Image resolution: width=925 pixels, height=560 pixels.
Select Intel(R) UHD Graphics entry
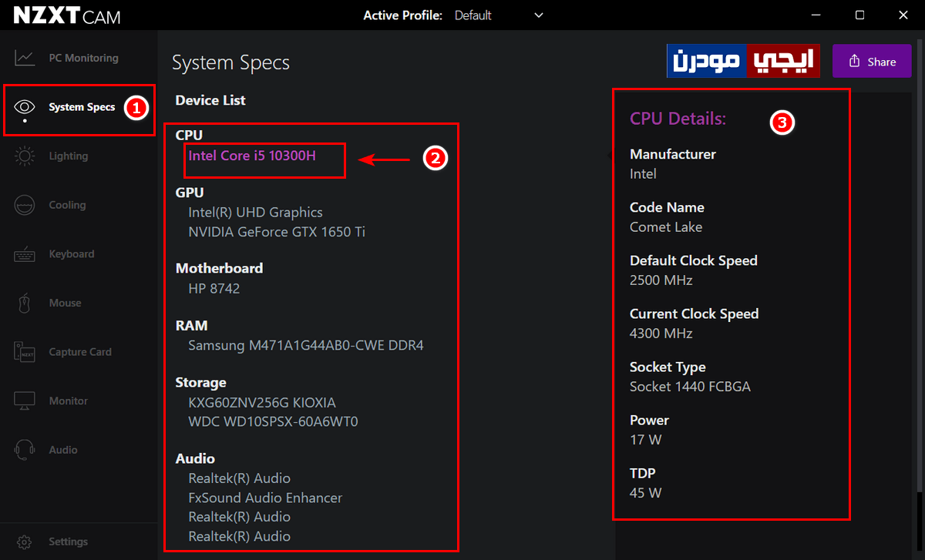coord(255,212)
